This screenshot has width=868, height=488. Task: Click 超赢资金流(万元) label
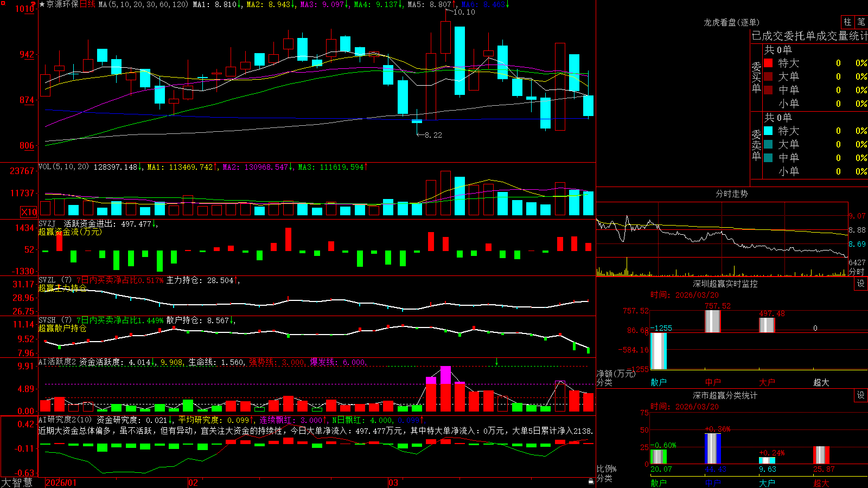pyautogui.click(x=70, y=232)
